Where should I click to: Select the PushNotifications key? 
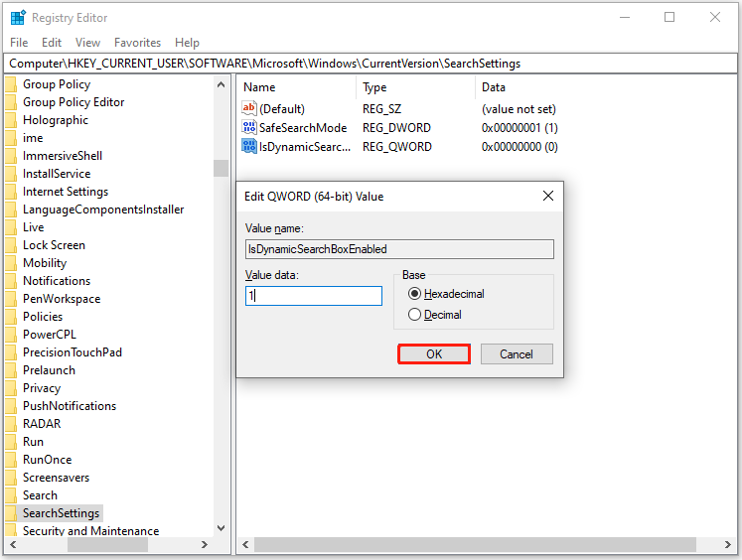point(70,406)
